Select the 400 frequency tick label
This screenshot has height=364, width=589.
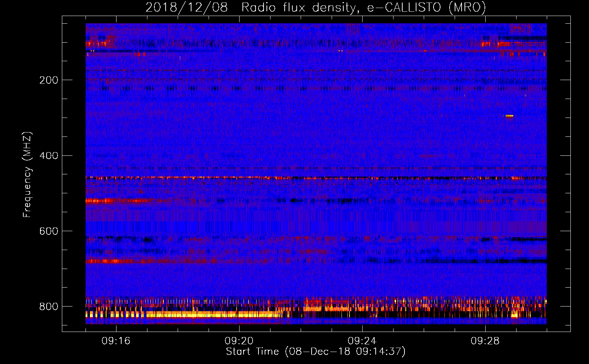(x=49, y=156)
